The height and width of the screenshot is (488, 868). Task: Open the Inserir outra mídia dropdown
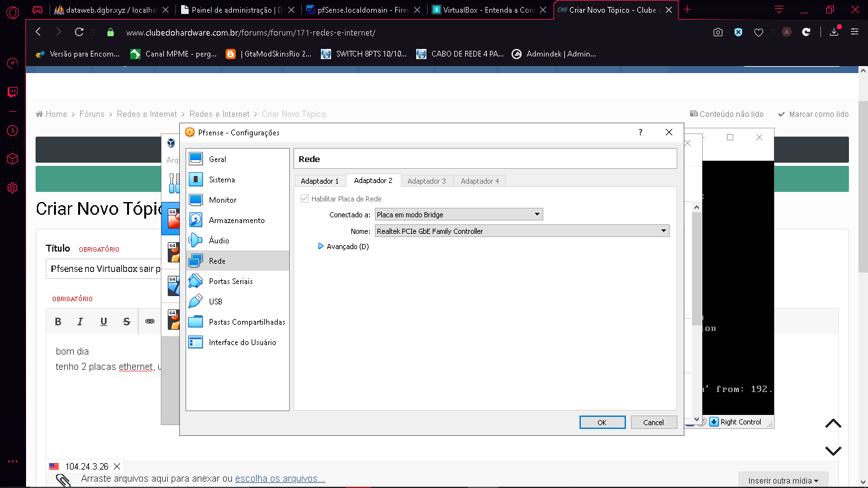[x=783, y=480]
